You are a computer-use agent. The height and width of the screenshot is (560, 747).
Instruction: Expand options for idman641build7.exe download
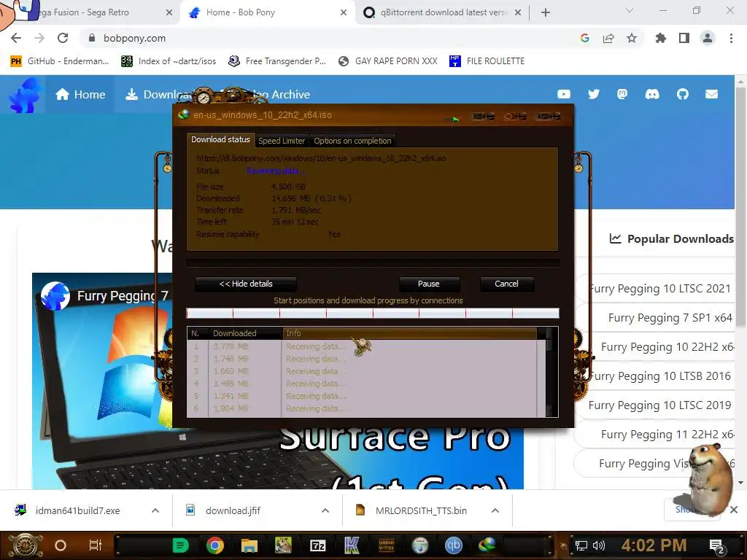155,510
